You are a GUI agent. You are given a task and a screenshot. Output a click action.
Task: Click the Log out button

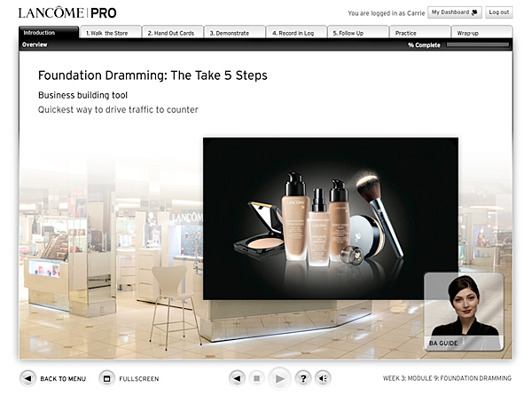click(x=498, y=12)
